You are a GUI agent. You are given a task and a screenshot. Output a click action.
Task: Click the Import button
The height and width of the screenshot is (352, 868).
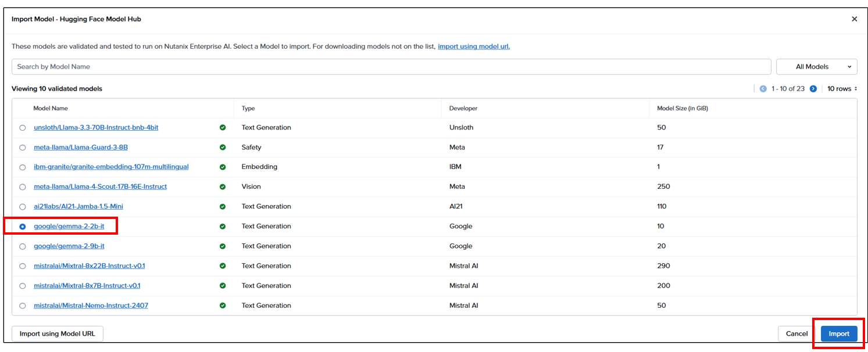[x=838, y=333]
